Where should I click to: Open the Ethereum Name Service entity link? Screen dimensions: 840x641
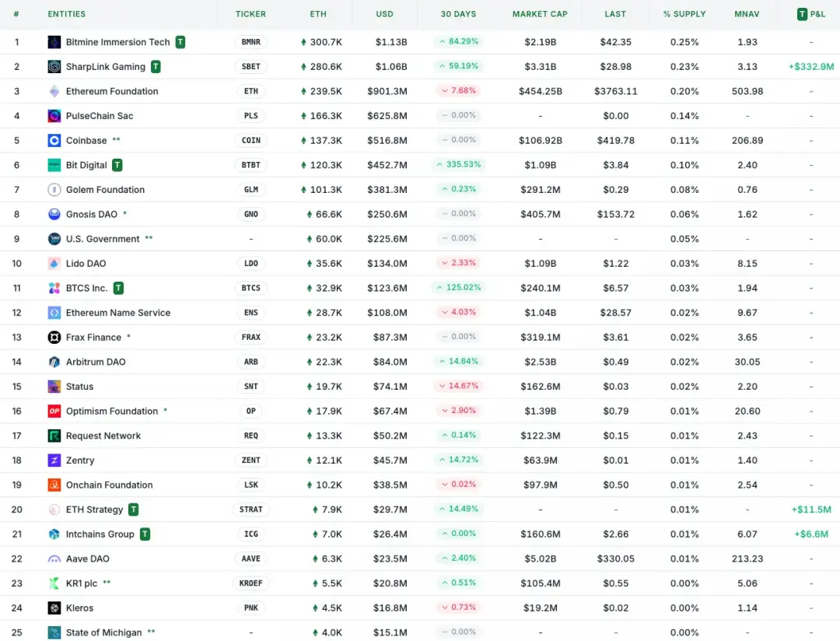117,313
